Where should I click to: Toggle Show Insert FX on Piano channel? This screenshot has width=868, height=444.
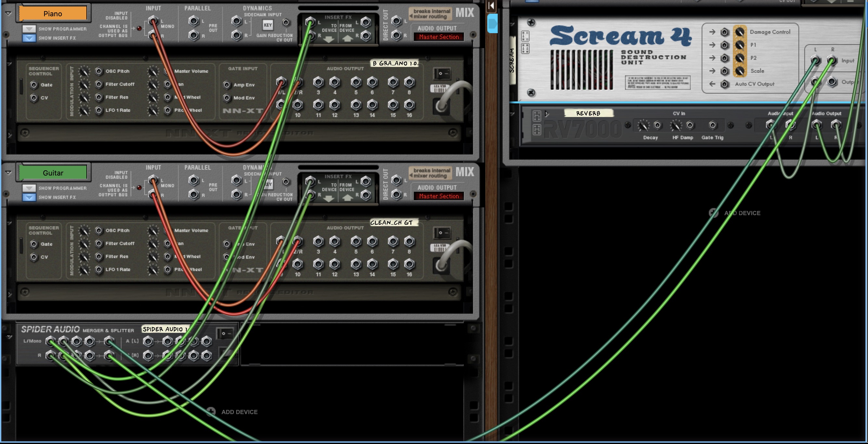point(29,38)
